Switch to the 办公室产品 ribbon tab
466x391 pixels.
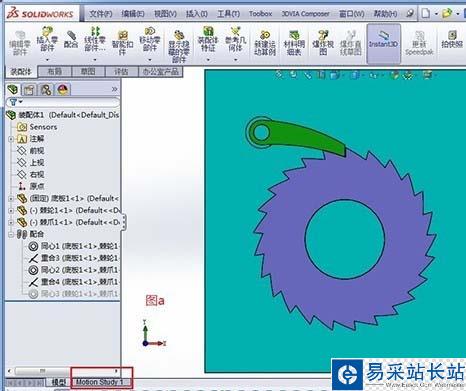pyautogui.click(x=160, y=72)
